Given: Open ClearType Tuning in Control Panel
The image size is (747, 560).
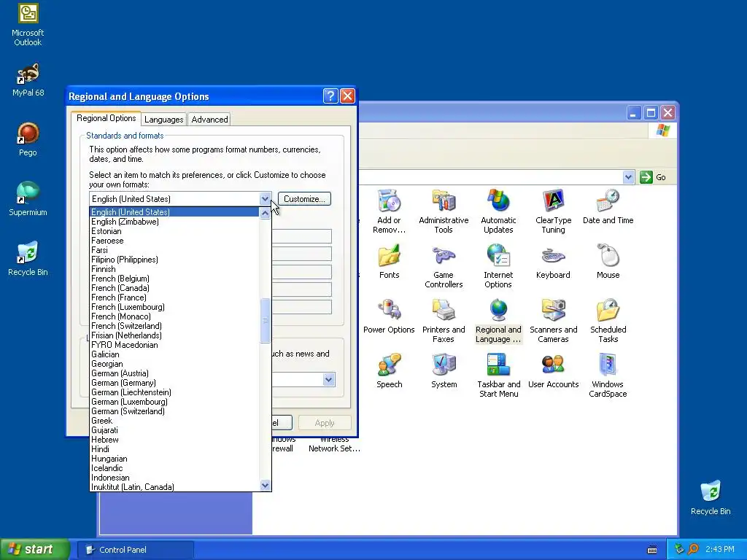Looking at the screenshot, I should click(553, 211).
